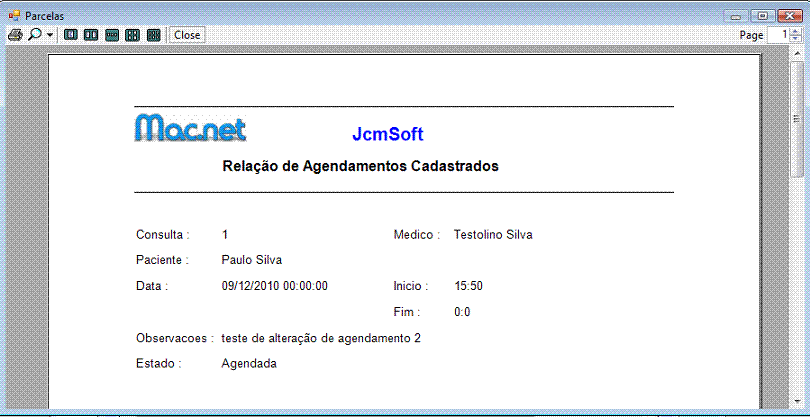Screen dimensions: 810x417
Task: Select the two pages layout icon
Action: pos(91,35)
